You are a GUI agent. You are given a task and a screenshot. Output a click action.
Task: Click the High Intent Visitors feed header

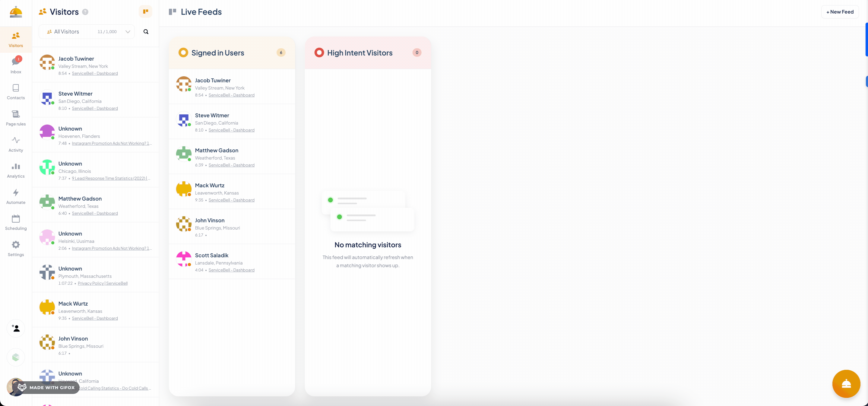pyautogui.click(x=368, y=53)
